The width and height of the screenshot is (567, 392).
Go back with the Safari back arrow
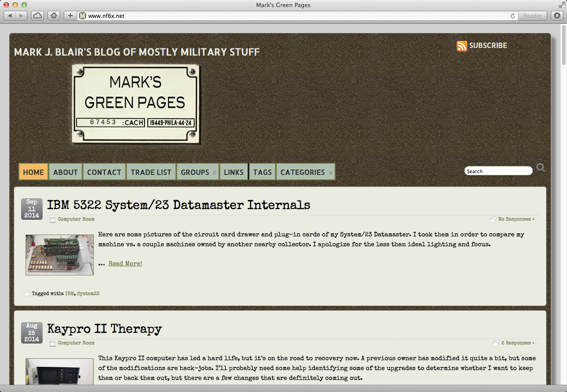tap(10, 16)
